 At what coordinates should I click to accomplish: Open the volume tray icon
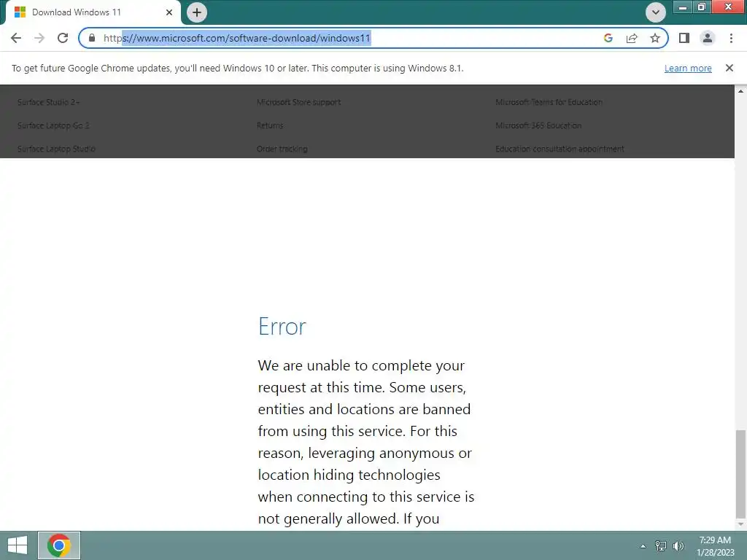tap(678, 545)
